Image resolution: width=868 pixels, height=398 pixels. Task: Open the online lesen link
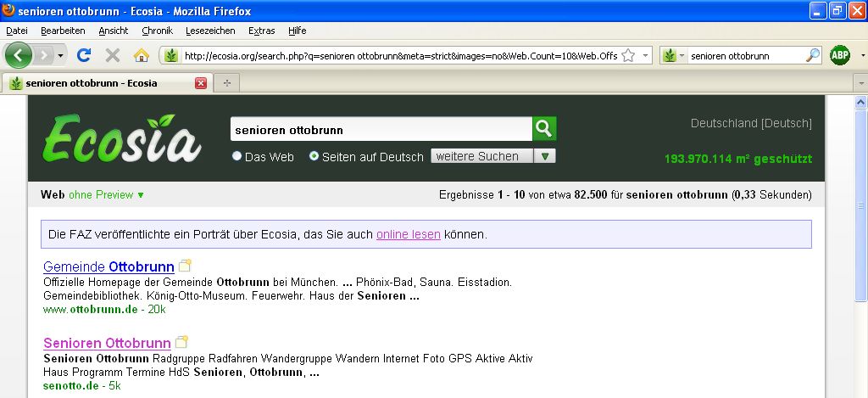click(x=409, y=234)
